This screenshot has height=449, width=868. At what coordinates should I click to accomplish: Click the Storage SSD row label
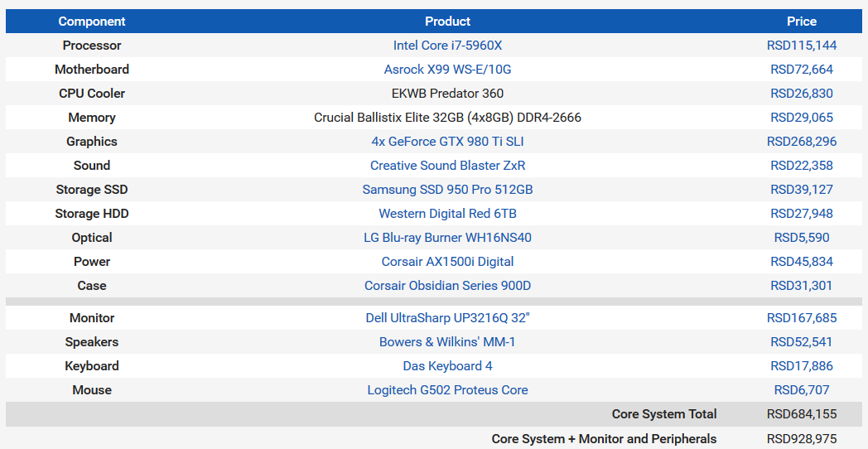92,190
